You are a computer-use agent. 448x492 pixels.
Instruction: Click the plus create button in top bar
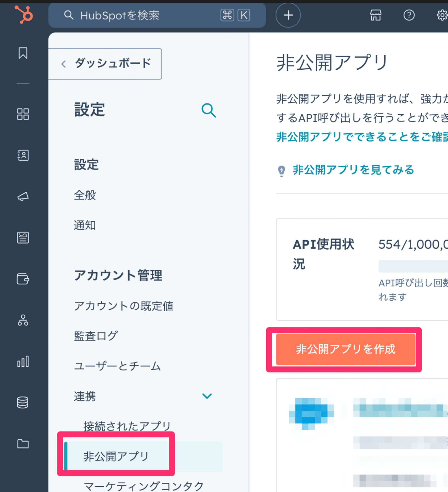click(288, 15)
